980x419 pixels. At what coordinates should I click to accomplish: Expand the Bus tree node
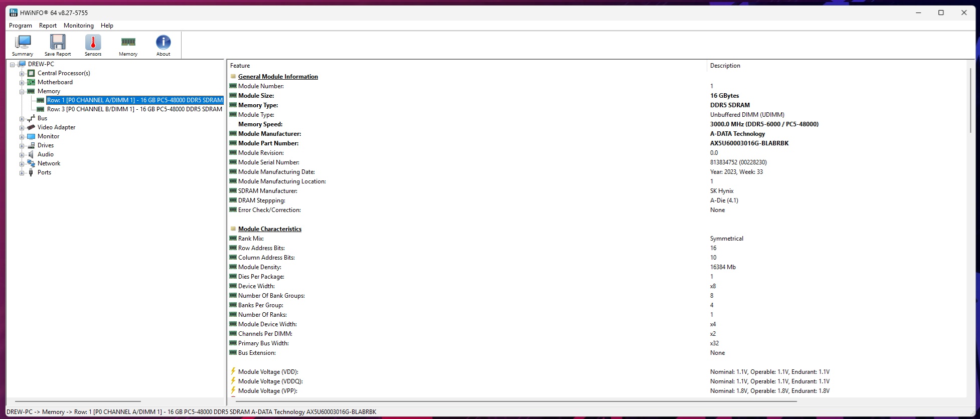(x=22, y=119)
